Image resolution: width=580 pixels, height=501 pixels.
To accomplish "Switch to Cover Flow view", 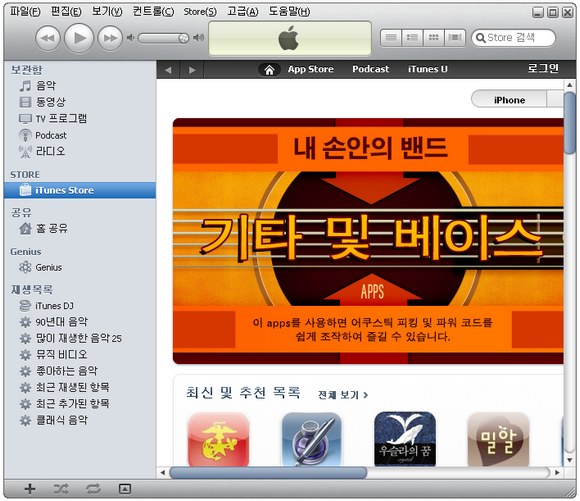I will click(x=455, y=38).
